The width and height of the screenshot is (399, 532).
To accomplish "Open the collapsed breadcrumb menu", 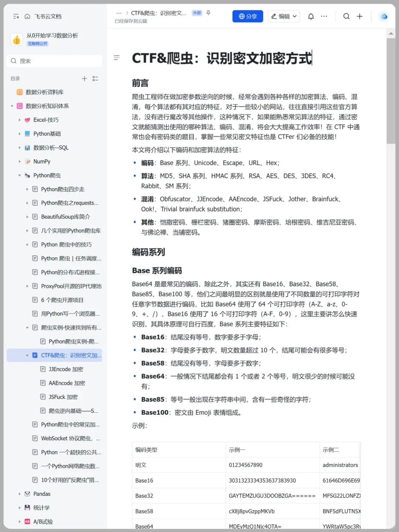I will 119,12.
